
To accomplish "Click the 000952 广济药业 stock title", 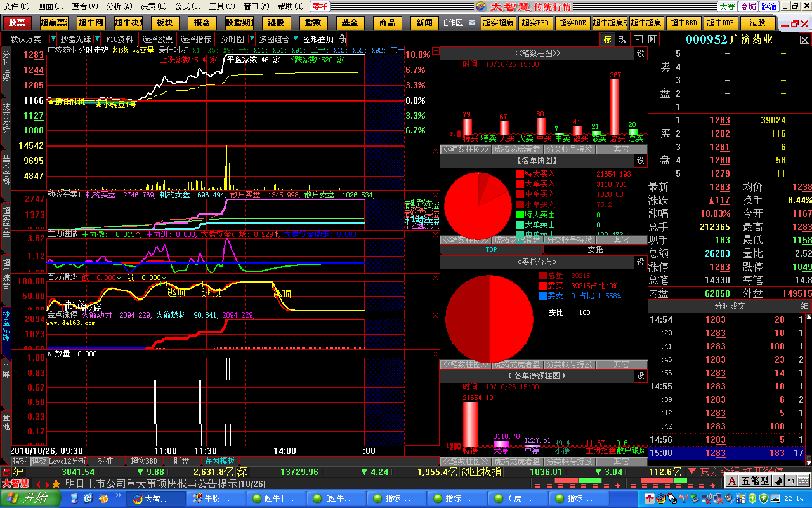I will [730, 39].
